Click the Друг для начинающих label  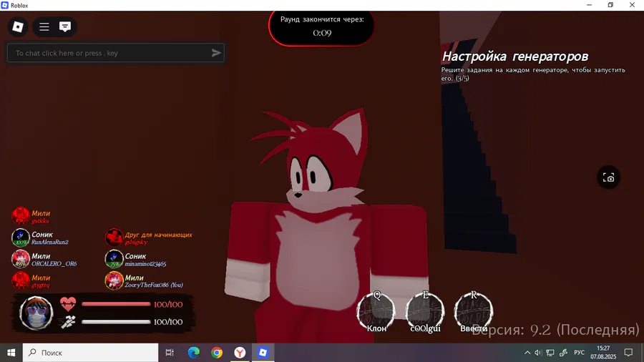pos(159,235)
